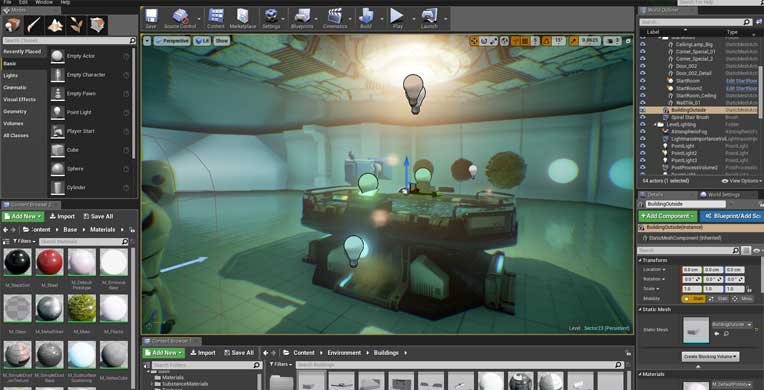This screenshot has width=764, height=390.
Task: Expand the Filters dropdown in Materials browser
Action: 24,241
